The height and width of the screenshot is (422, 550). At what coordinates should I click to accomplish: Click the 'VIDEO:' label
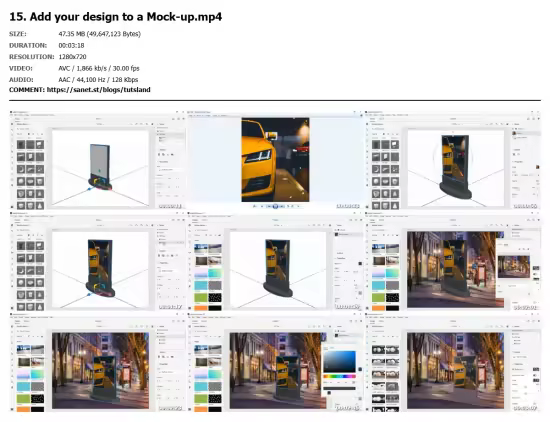(x=20, y=68)
